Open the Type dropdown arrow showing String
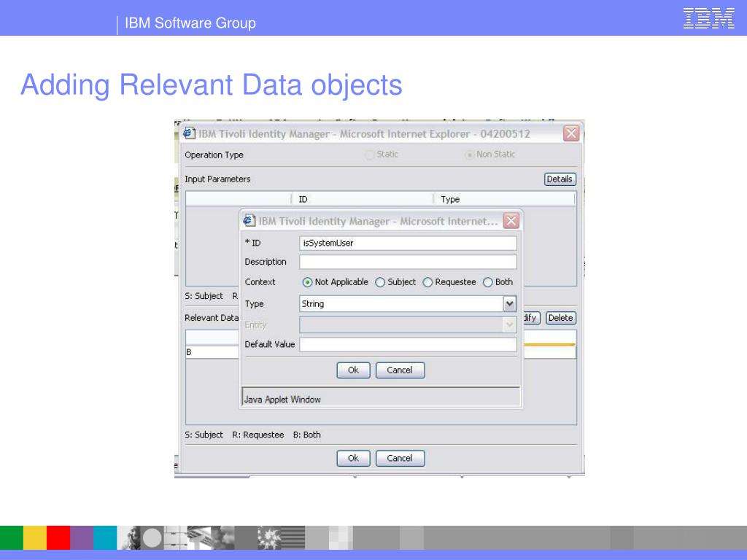The image size is (747, 560). pos(509,304)
